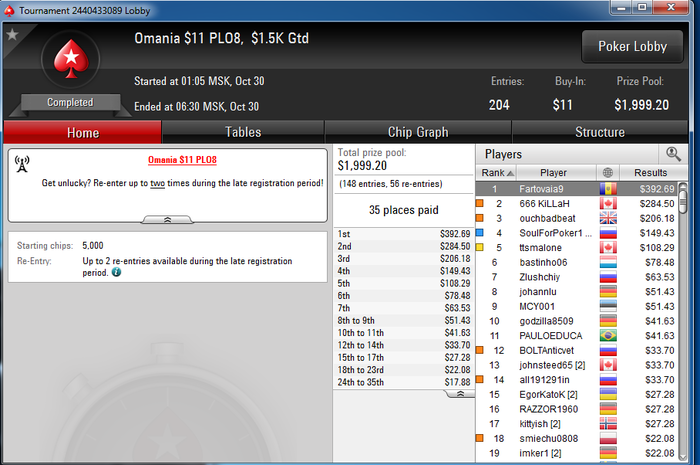This screenshot has width=700, height=465.
Task: Open the Chip Graph tab
Action: 418,132
